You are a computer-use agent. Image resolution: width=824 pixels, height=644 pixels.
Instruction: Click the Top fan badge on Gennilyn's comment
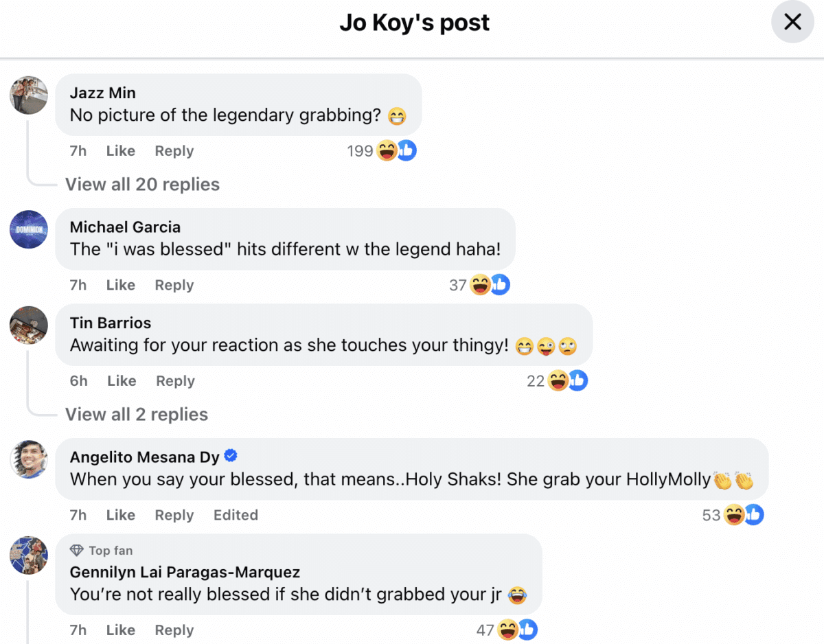[100, 550]
